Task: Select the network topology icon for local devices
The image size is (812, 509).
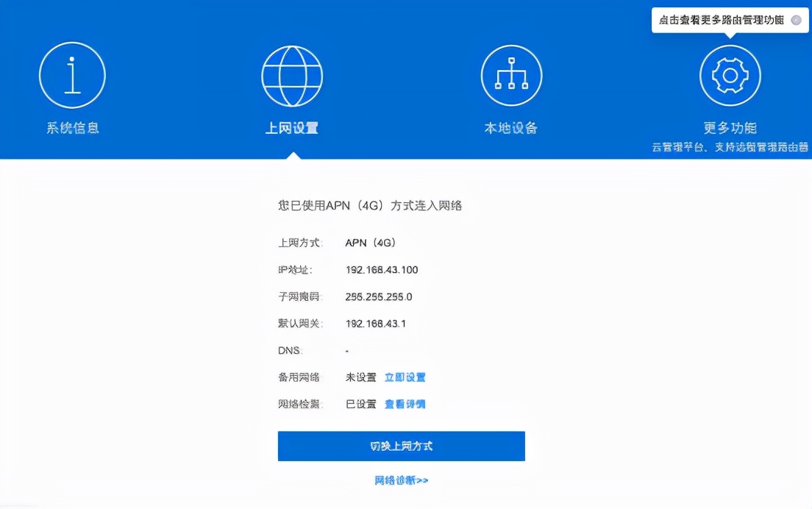Action: tap(510, 74)
